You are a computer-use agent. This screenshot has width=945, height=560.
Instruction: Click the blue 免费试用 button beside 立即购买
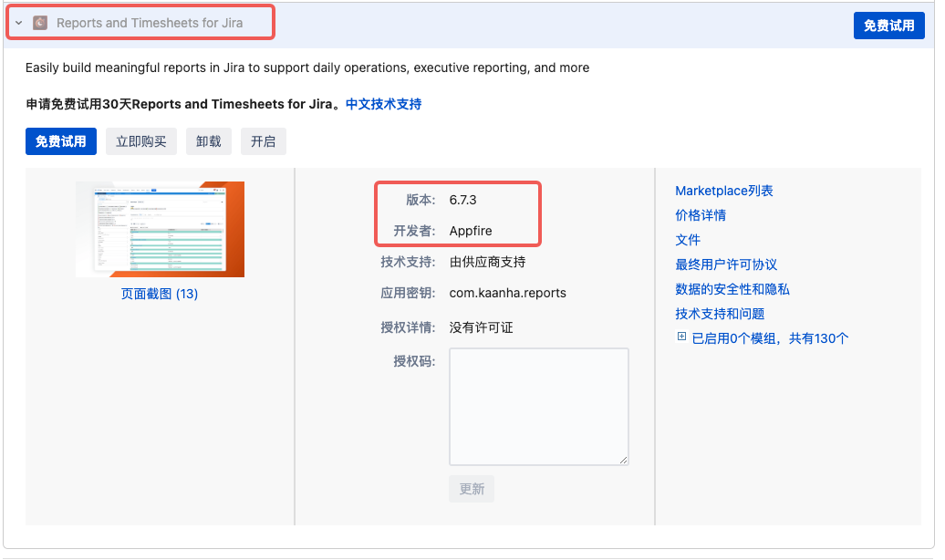pos(61,141)
